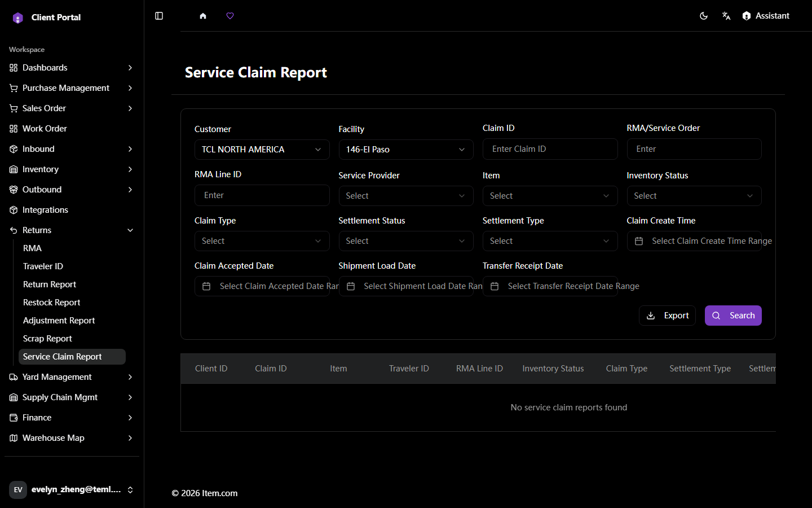
Task: Open RMA under Returns
Action: (x=72, y=248)
